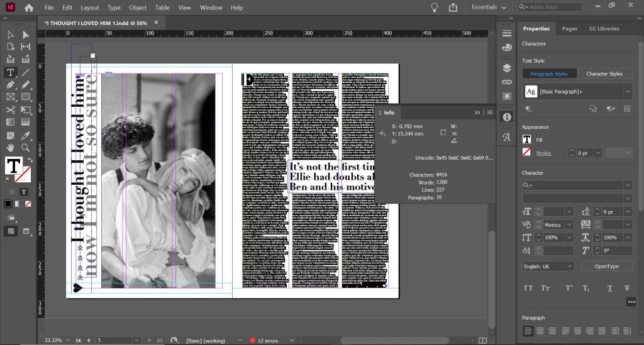The height and width of the screenshot is (345, 644).
Task: Activate the Hand tool
Action: pos(11,148)
